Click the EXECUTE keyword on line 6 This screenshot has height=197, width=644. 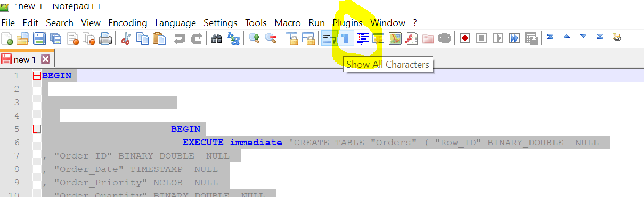203,143
